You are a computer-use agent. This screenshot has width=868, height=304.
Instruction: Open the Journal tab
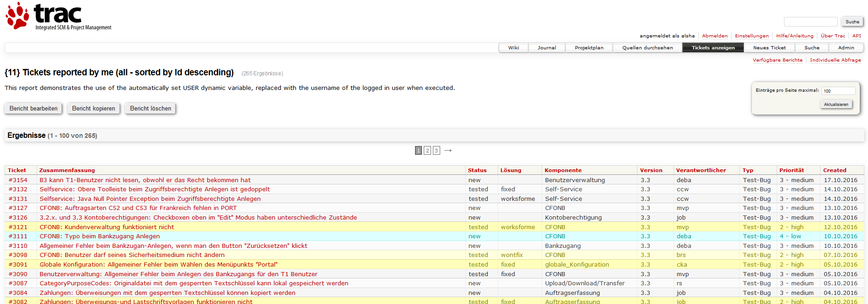(547, 48)
